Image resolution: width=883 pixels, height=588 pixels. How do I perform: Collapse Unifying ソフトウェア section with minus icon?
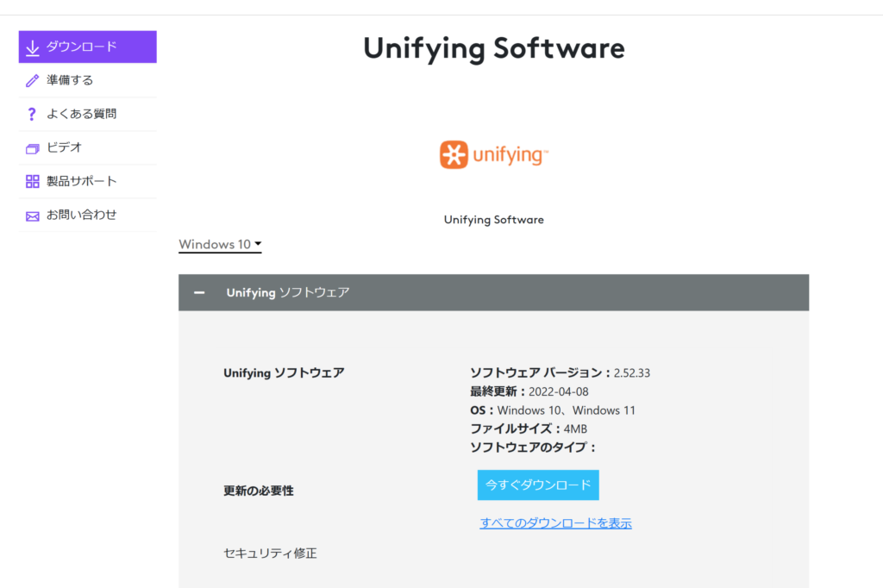coord(199,292)
